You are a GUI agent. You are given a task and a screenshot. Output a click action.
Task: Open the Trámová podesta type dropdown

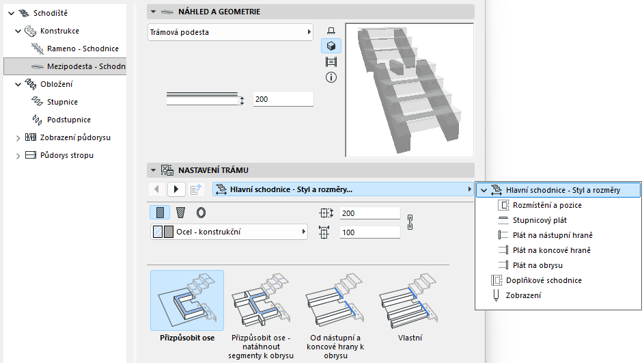[x=230, y=32]
